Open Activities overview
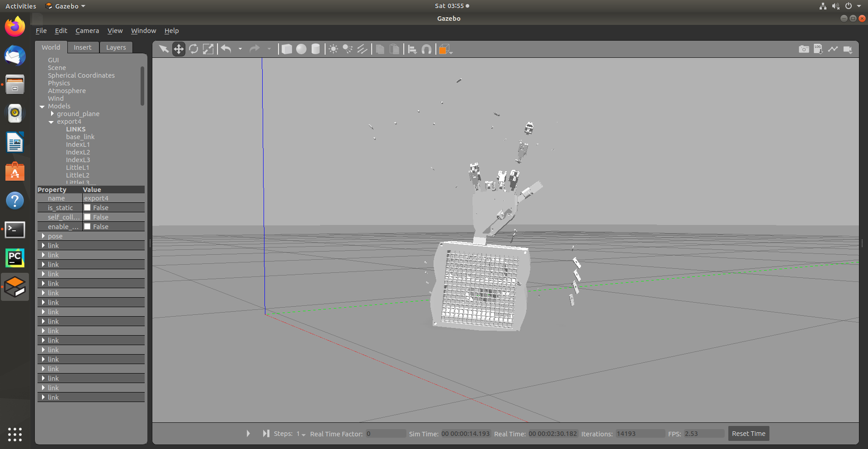Image resolution: width=868 pixels, height=449 pixels. [x=21, y=6]
